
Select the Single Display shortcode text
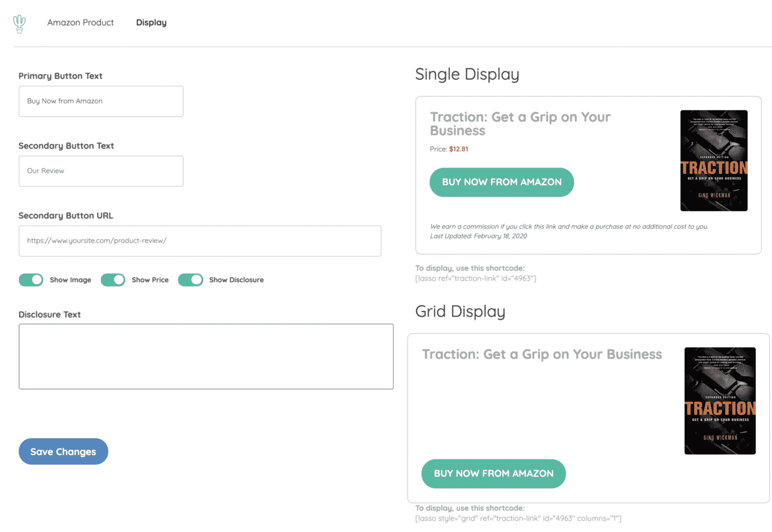(x=476, y=278)
